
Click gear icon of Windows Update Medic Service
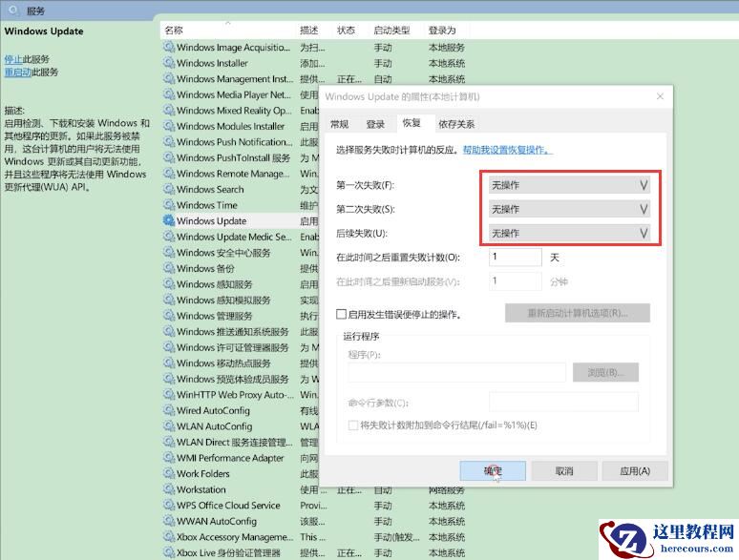point(169,237)
